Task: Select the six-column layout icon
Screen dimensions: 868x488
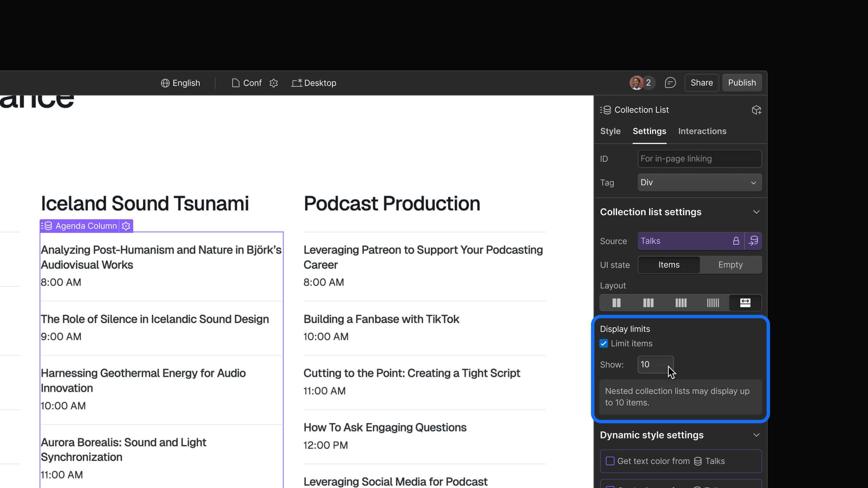Action: 713,303
